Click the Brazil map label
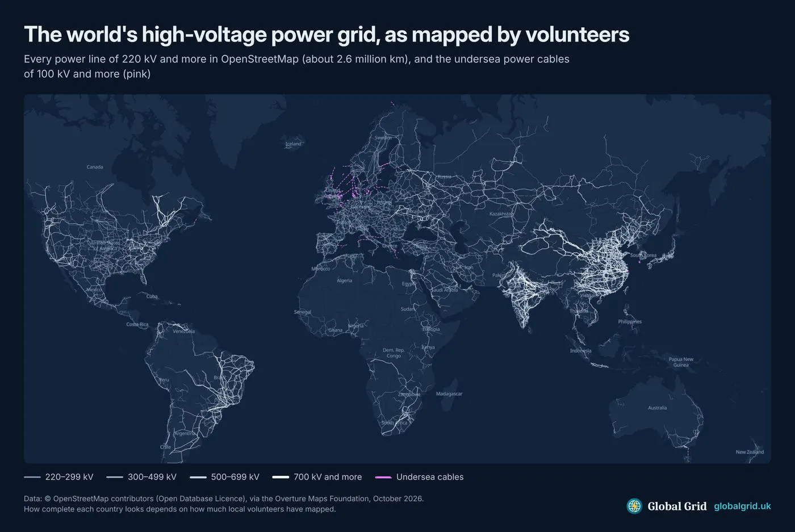 [219, 378]
